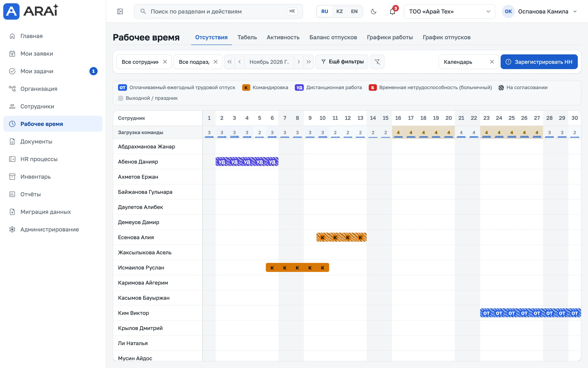The height and width of the screenshot is (368, 588).
Task: Click the ARAI logo
Action: coord(31,11)
